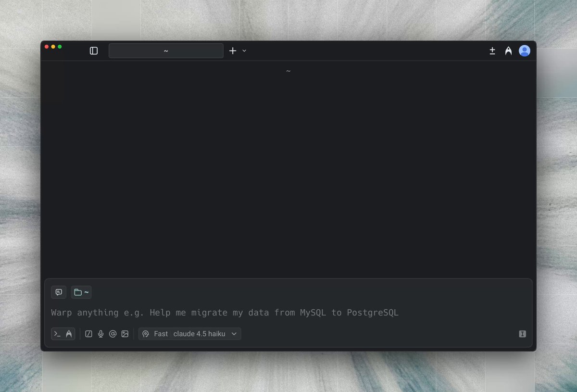Open the Warp AI agent icon in title bar
The image size is (577, 392).
pyautogui.click(x=508, y=51)
